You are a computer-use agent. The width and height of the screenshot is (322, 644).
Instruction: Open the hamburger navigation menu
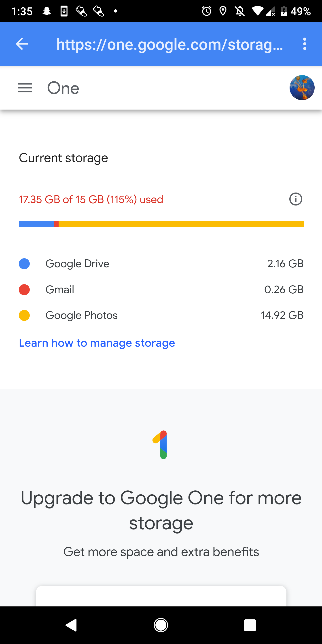[25, 88]
